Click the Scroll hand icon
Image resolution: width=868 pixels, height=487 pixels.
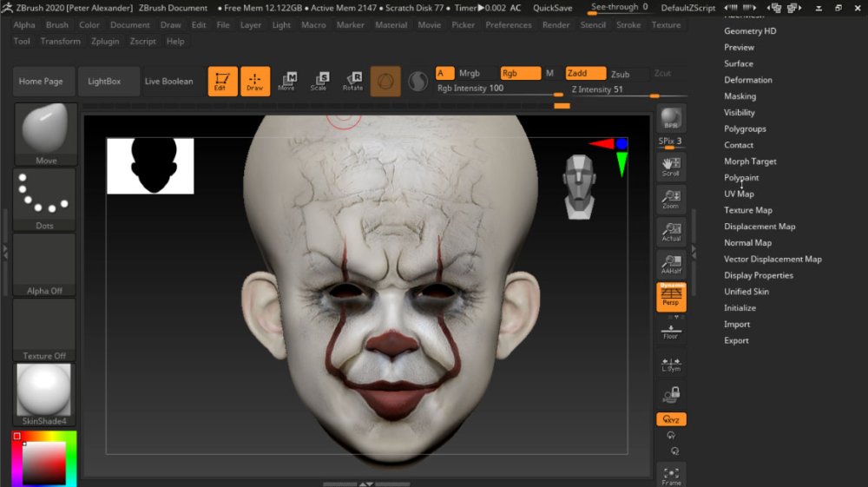coord(671,167)
